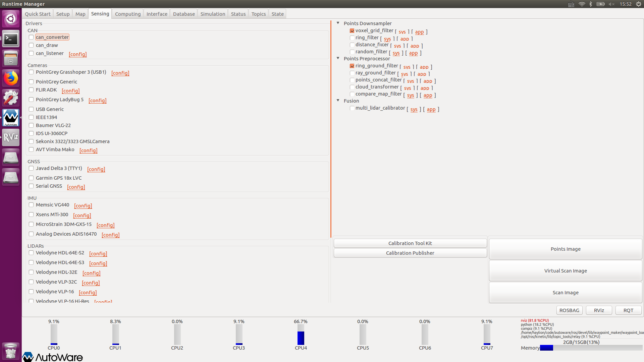Click the Wi-Fi indicator in top bar
Viewport: 644px width, 362px height.
582,4
